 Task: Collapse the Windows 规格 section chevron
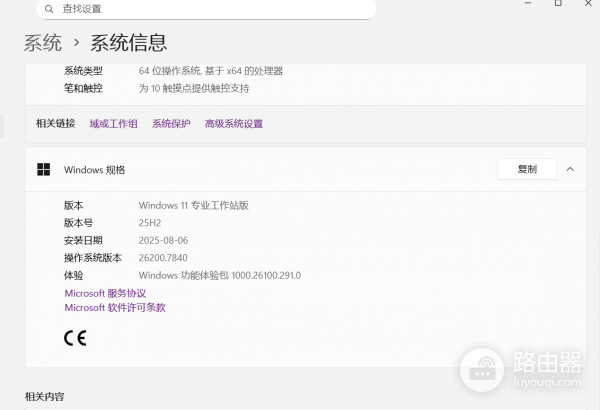tap(570, 169)
